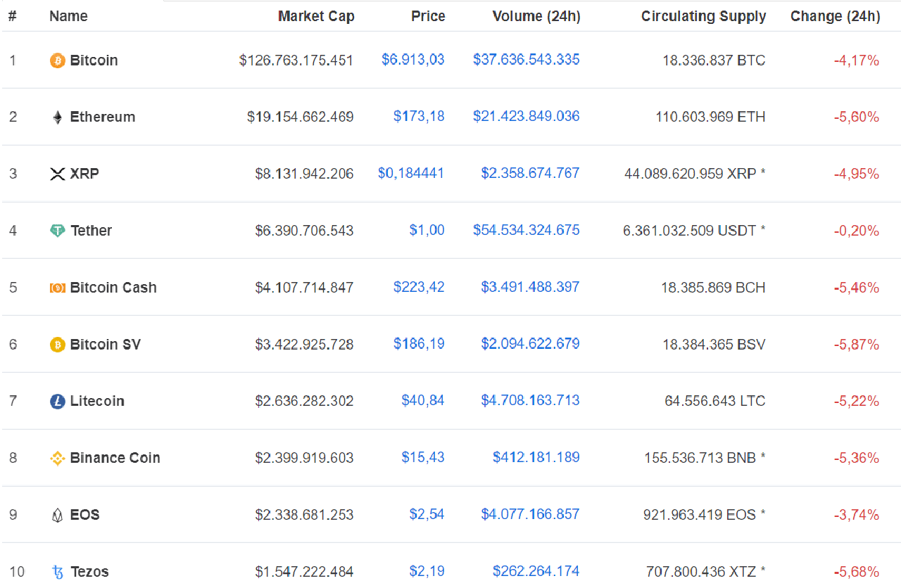The width and height of the screenshot is (901, 588).
Task: Click Bitcoin market cap $126.763.175.451
Action: (x=296, y=60)
